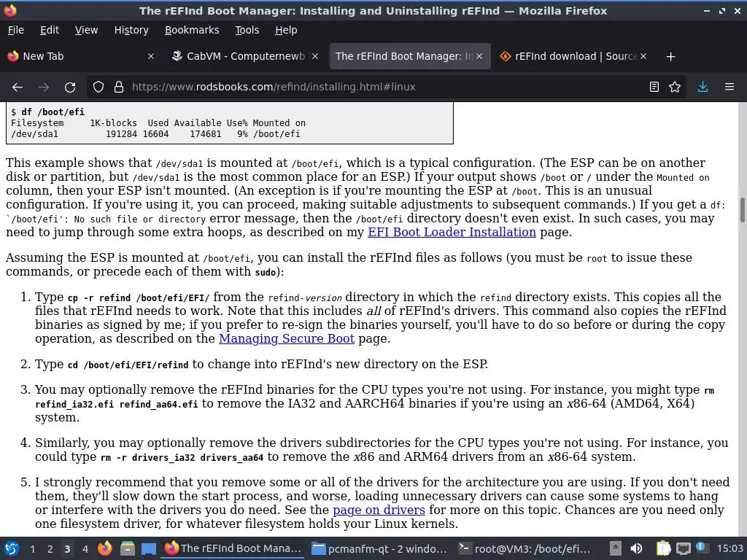Bookmark this page with the star icon
This screenshot has height=560, width=747.
[675, 87]
